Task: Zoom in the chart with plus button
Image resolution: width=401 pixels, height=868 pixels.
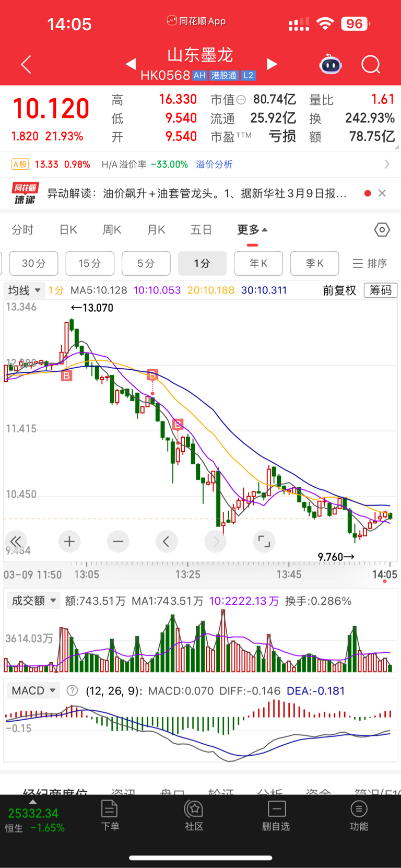Action: pos(69,542)
